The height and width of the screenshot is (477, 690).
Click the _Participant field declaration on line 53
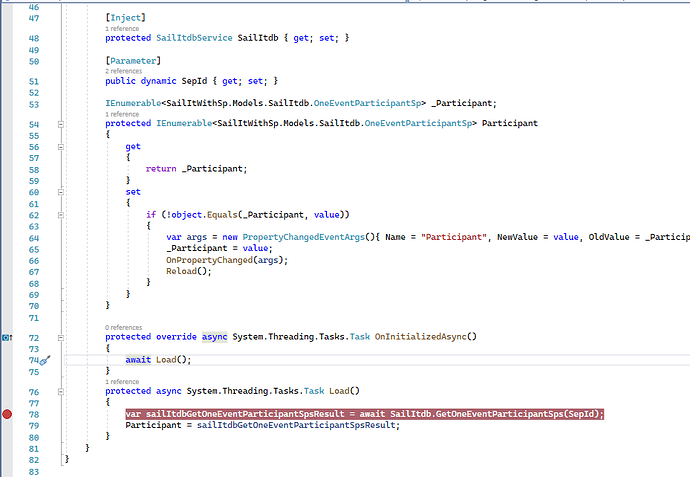pyautogui.click(x=464, y=103)
